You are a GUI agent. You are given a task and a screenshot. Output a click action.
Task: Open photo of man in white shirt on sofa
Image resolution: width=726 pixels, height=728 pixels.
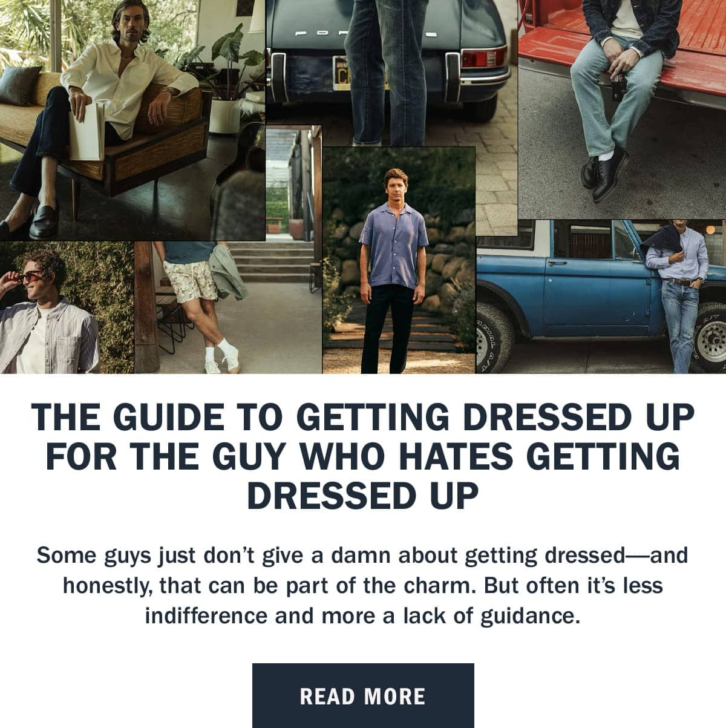132,120
